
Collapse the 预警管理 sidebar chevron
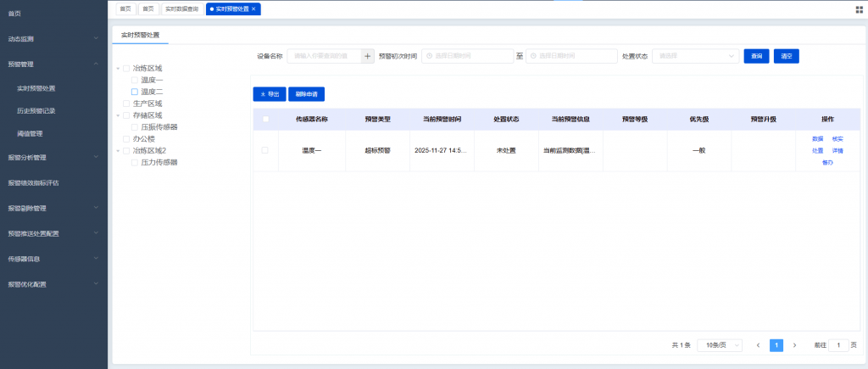coord(97,64)
